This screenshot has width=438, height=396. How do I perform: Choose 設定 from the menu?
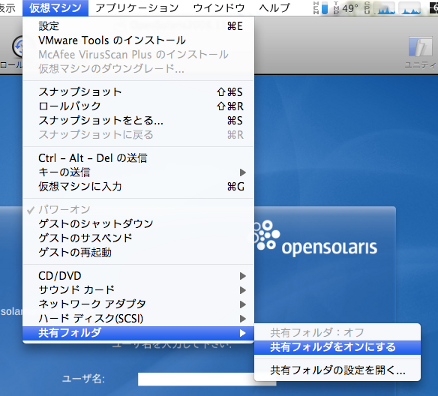tap(138, 26)
